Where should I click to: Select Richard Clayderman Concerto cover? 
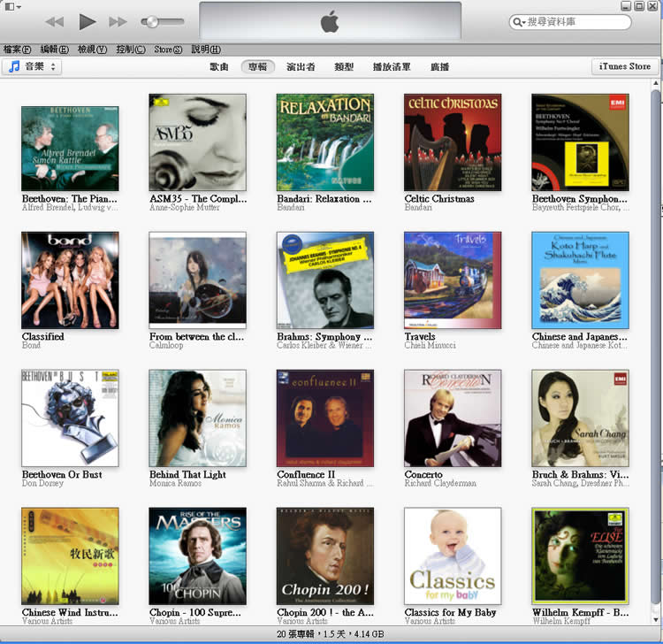pos(453,418)
